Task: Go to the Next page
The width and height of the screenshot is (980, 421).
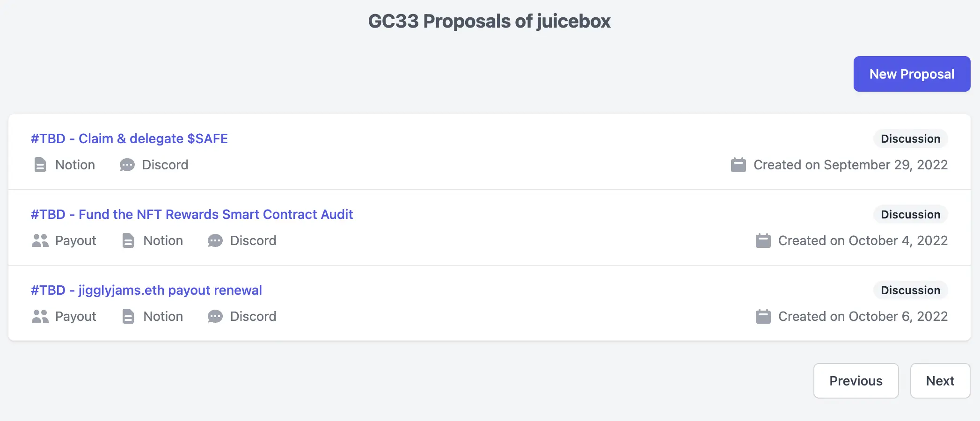Action: point(940,381)
